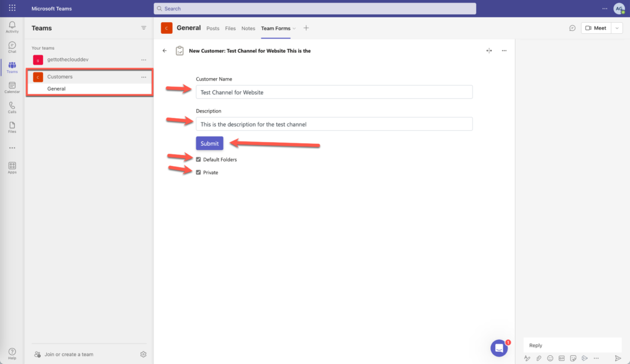
Task: Edit the Description field
Action: coord(334,124)
